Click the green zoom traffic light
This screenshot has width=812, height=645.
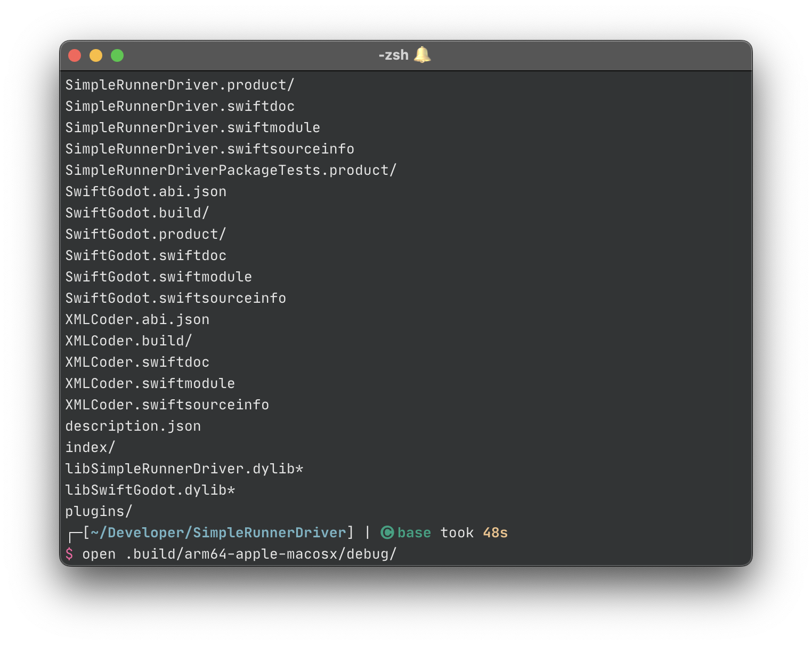pos(117,55)
